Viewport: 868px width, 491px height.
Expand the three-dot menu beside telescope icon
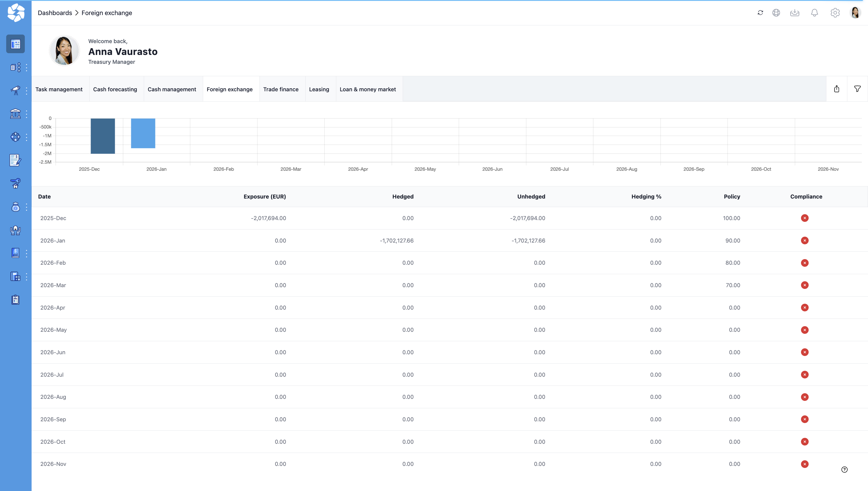tap(27, 90)
